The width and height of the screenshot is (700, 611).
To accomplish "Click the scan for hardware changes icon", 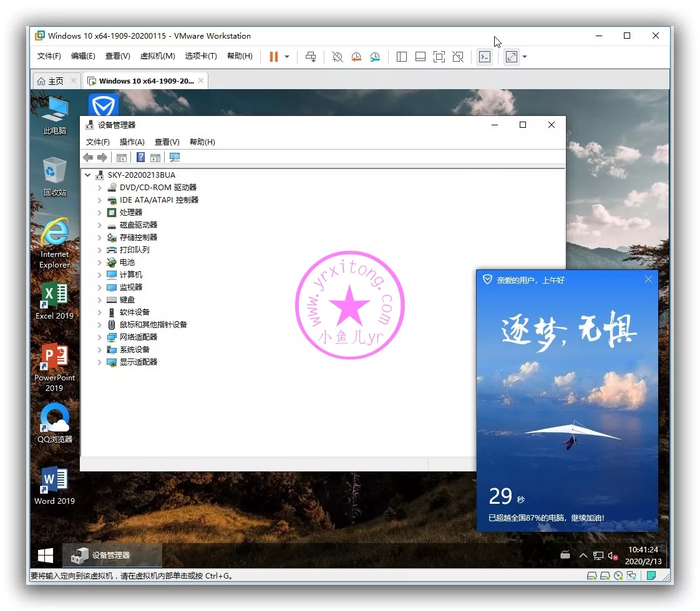I will click(175, 158).
